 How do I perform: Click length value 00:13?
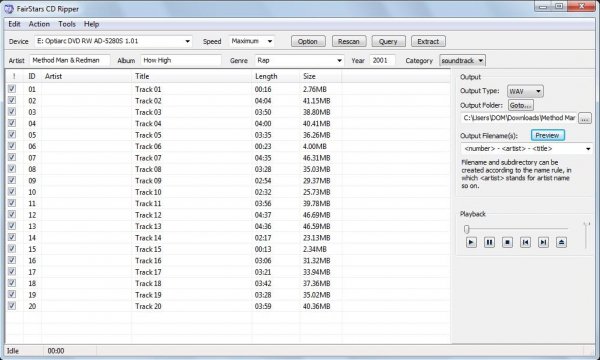point(263,249)
